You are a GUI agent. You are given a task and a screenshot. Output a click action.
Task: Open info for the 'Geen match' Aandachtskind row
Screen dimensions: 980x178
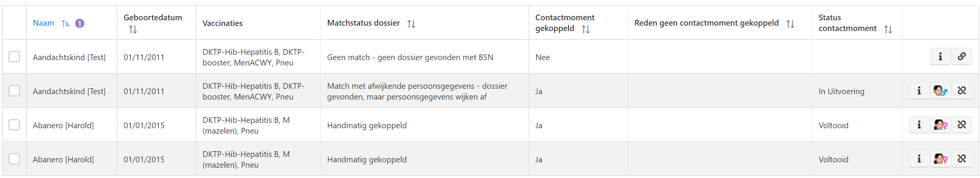(x=940, y=57)
